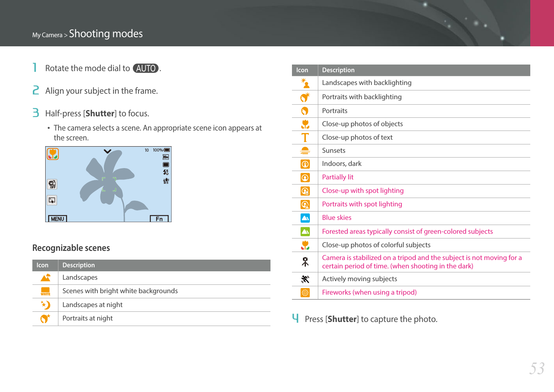Image resolution: width=554 pixels, height=392 pixels.
Task: Select the Portraits with backlighting icon
Action: click(x=305, y=97)
